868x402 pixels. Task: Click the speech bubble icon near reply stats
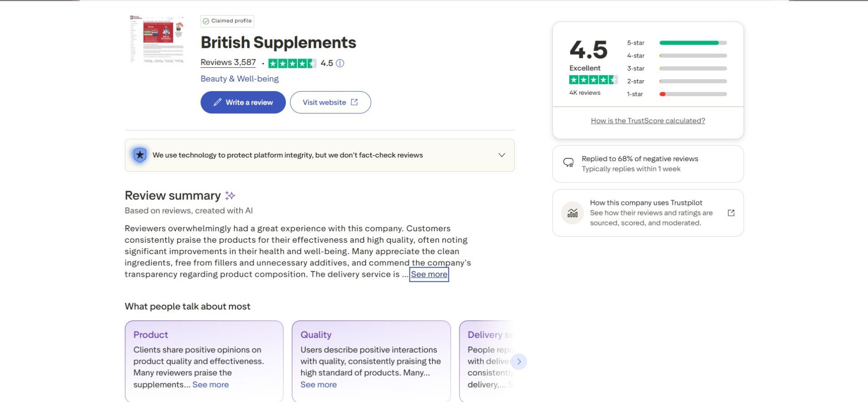[x=568, y=162]
